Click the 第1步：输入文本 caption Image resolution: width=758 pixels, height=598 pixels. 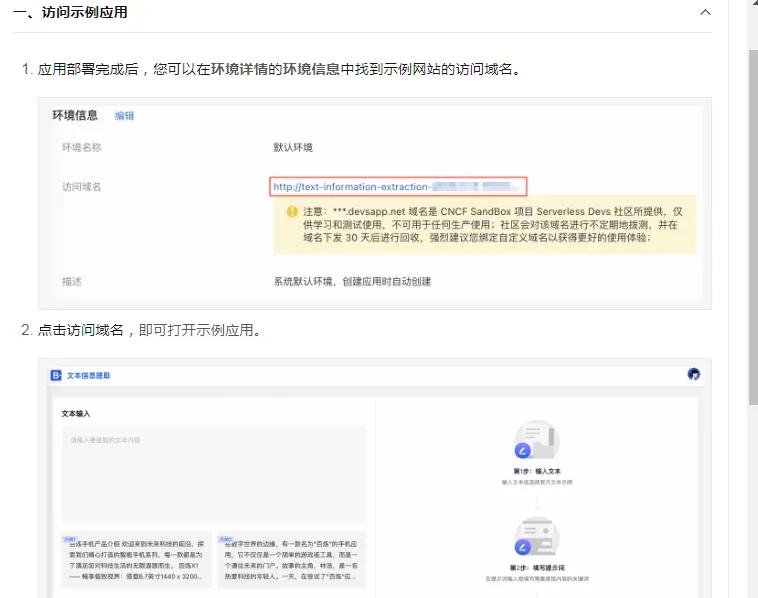(x=537, y=471)
